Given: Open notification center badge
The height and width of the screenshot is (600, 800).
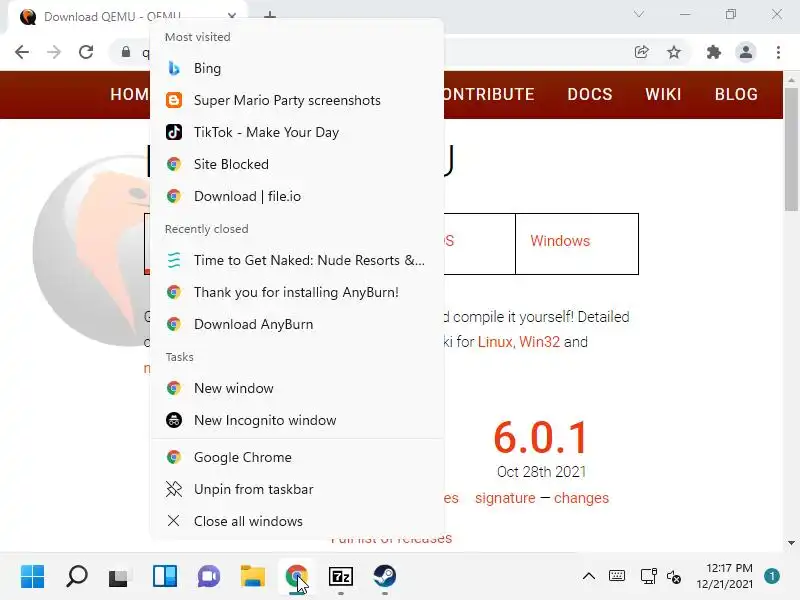Looking at the screenshot, I should coord(772,576).
